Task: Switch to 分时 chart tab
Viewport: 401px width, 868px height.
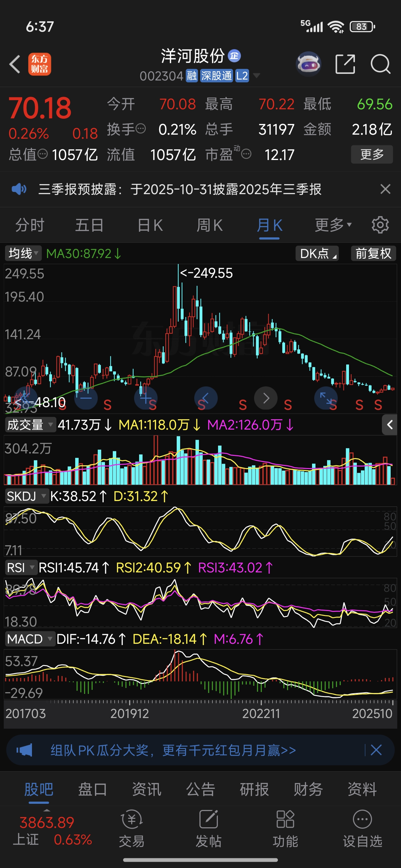Action: point(30,225)
